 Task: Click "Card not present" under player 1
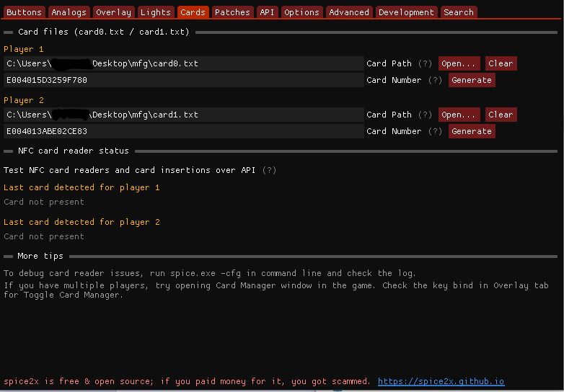coord(44,202)
